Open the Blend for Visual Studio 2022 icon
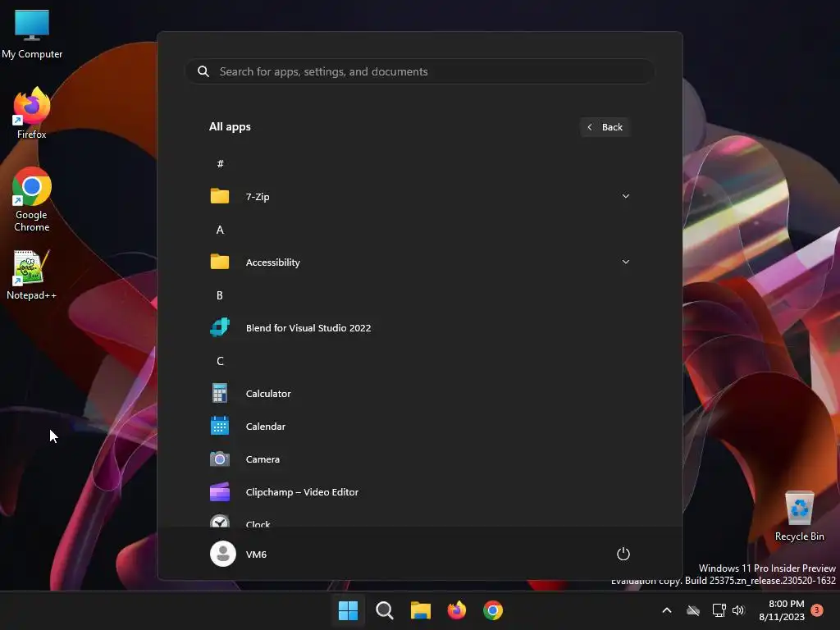This screenshot has width=840, height=630. tap(220, 327)
